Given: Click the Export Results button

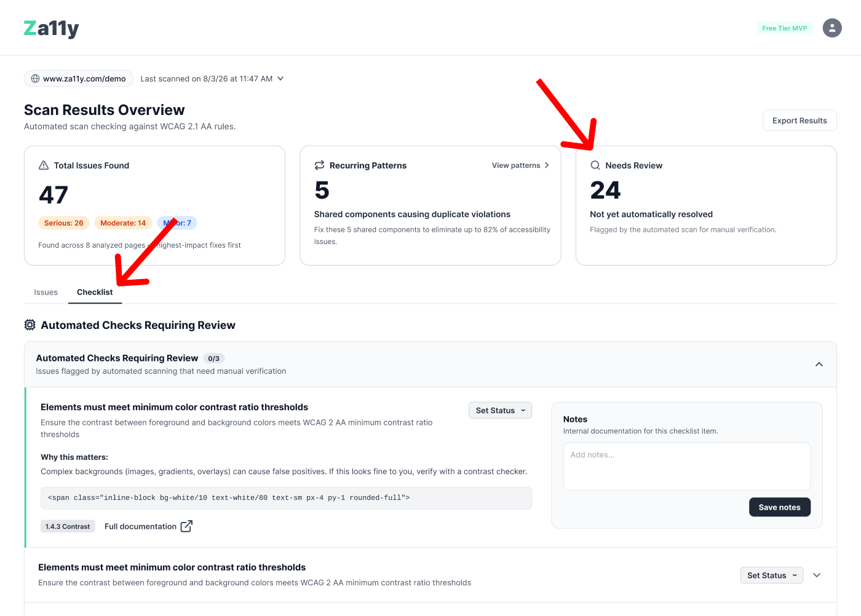Looking at the screenshot, I should tap(799, 120).
